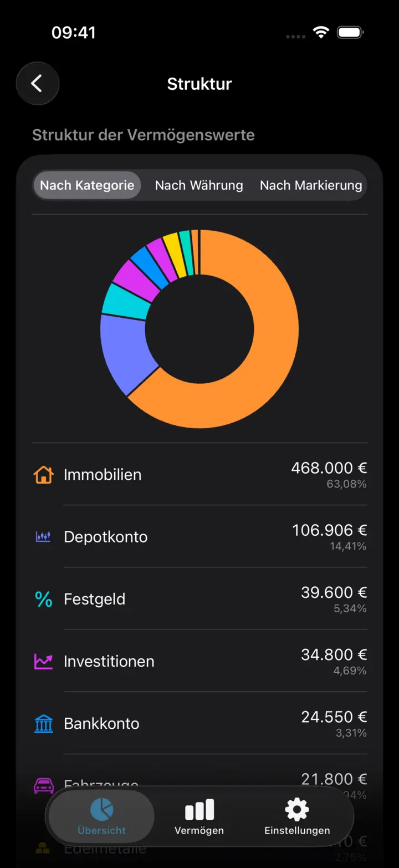
Task: Click the periwinkle blue donut segment
Action: [125, 352]
